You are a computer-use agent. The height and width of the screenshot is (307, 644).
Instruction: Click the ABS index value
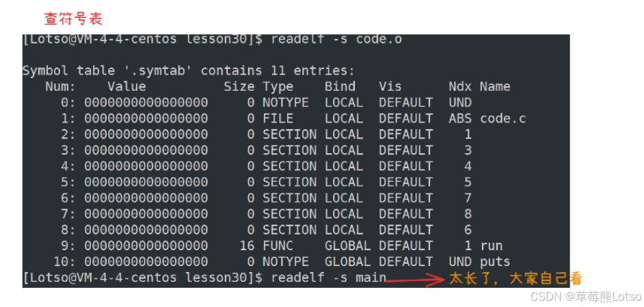coord(460,119)
